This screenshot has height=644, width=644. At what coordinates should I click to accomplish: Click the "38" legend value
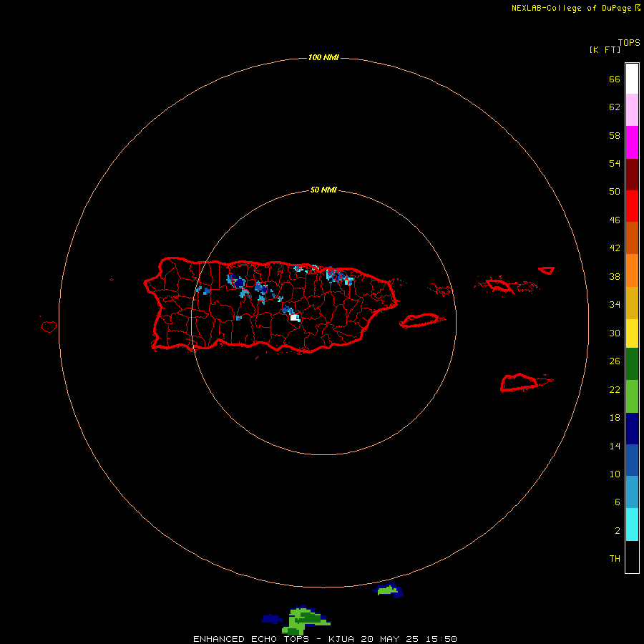tap(615, 277)
